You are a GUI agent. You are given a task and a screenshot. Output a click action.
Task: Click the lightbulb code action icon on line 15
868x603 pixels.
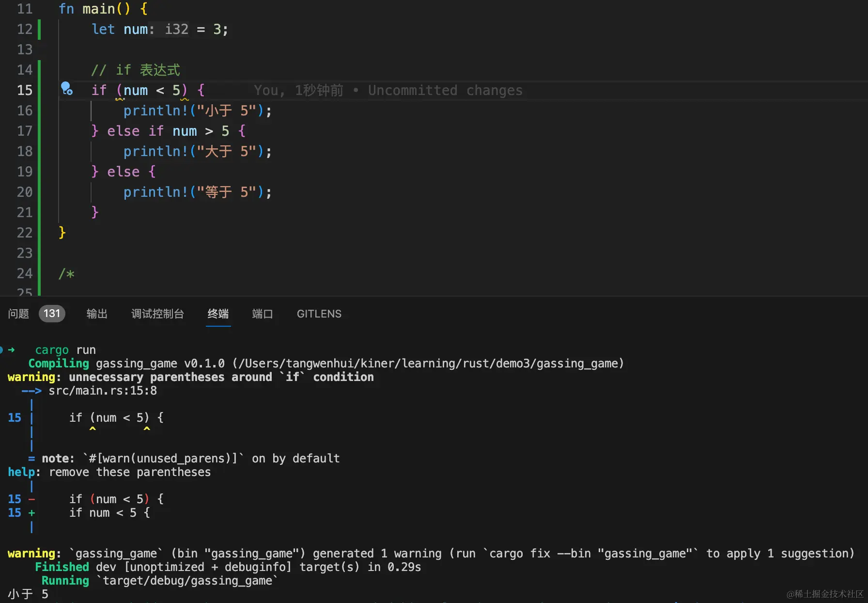[67, 89]
